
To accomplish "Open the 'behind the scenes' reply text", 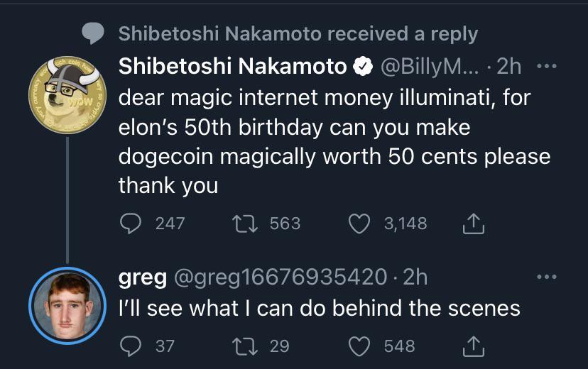I will pyautogui.click(x=319, y=308).
